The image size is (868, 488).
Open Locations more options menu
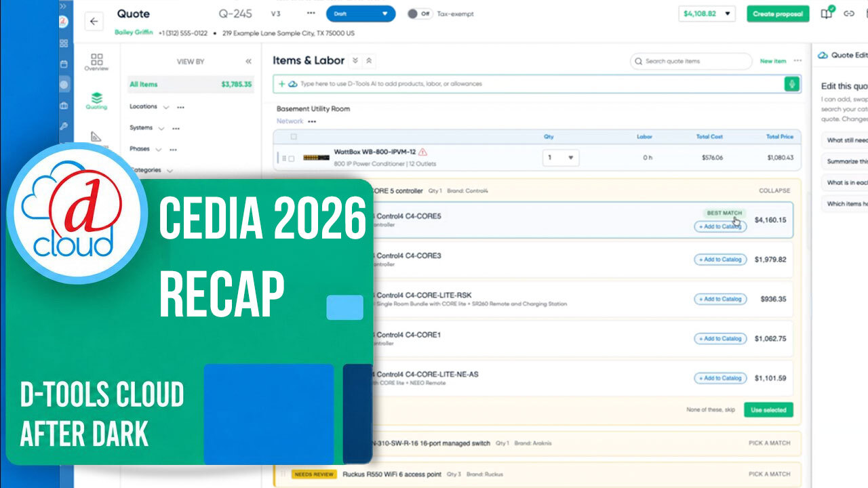point(180,107)
